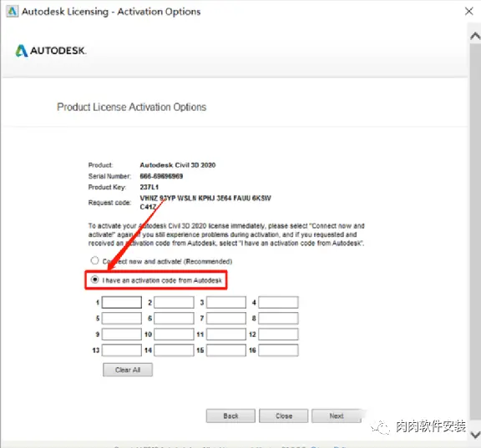Go Back to the previous step

tap(230, 415)
